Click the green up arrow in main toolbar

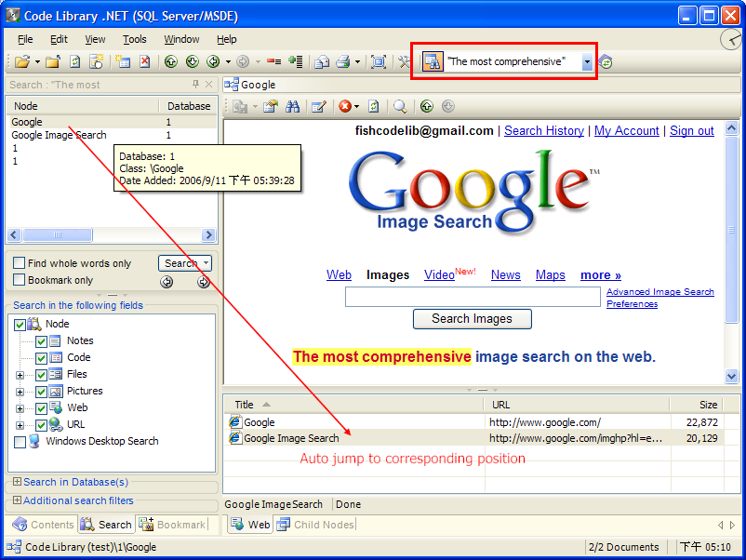tap(171, 61)
